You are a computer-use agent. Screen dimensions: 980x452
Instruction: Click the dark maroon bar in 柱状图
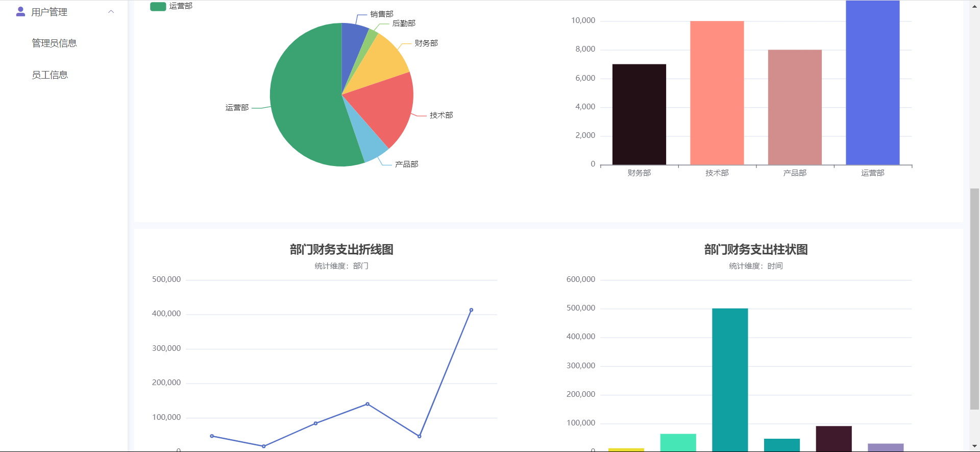coord(834,439)
